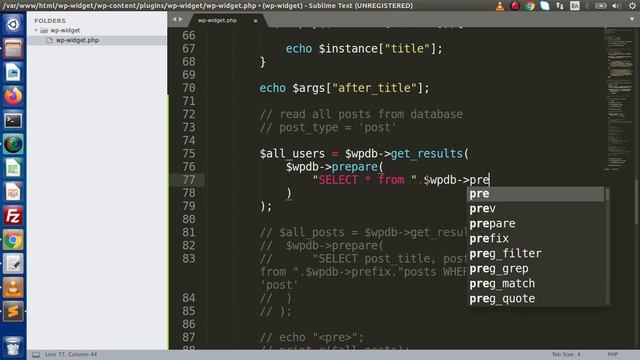Click the unsaved dot on the wp-widget.php tab
The image size is (640, 360).
pyautogui.click(x=256, y=20)
